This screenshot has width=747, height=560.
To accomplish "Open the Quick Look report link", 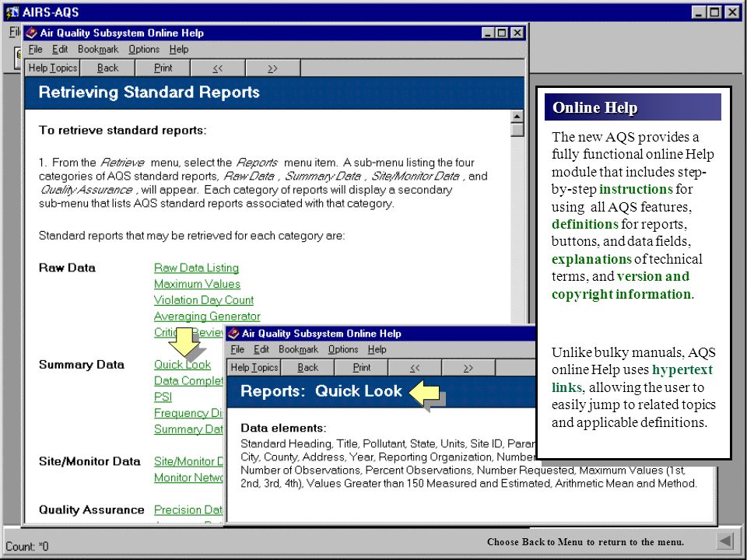I will [182, 365].
